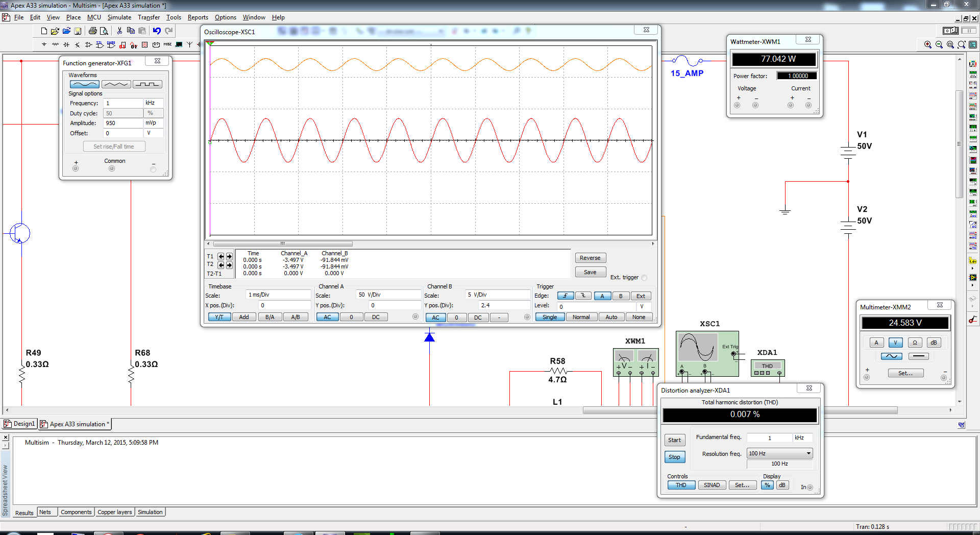Open the Reports menu
Viewport: 980px width, 535px height.
coord(198,17)
